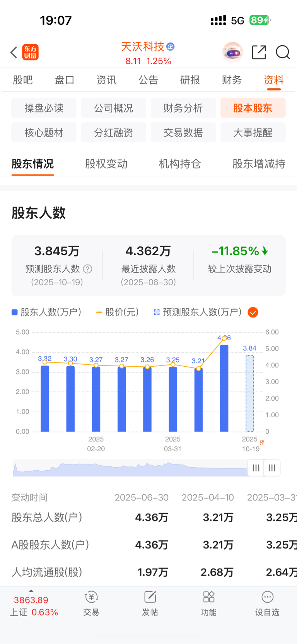Viewport: 297px width, 644px height.
Task: Tap the question mark help icon by 预测股东人数
Action: 88,269
